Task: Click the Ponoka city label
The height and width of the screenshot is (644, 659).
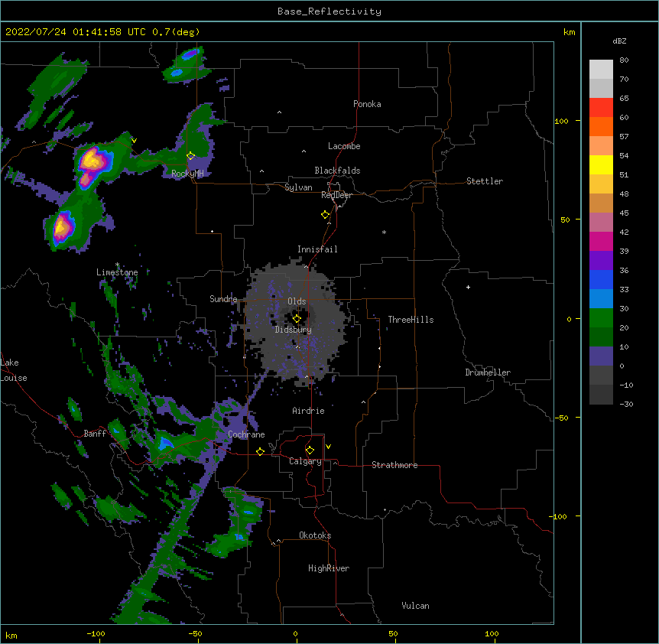Action: [367, 104]
